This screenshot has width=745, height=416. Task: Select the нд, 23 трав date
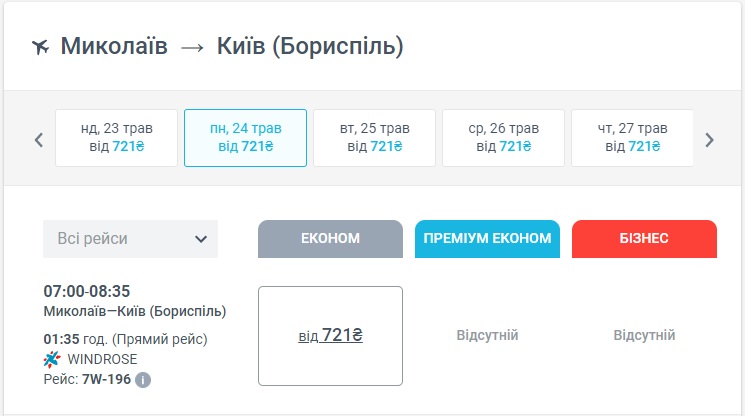[116, 138]
